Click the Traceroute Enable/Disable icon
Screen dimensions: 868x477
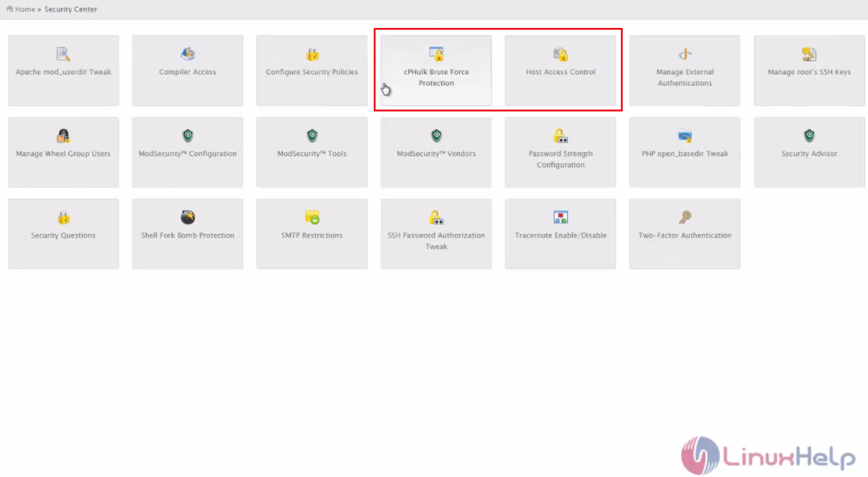pyautogui.click(x=561, y=218)
